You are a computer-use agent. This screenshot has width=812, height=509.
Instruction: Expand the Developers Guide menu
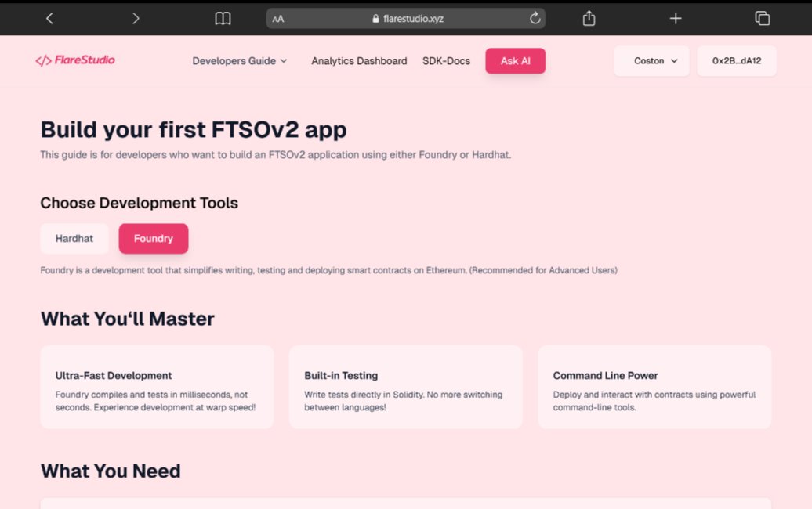point(239,61)
